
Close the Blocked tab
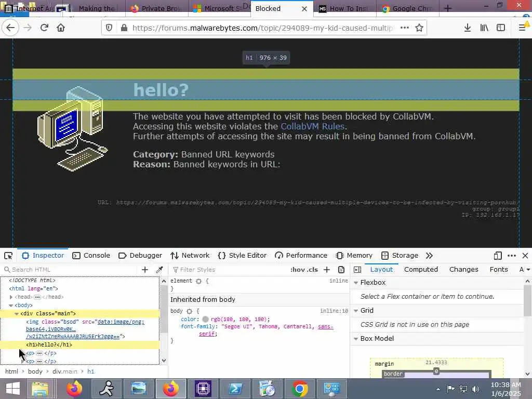coord(304,9)
